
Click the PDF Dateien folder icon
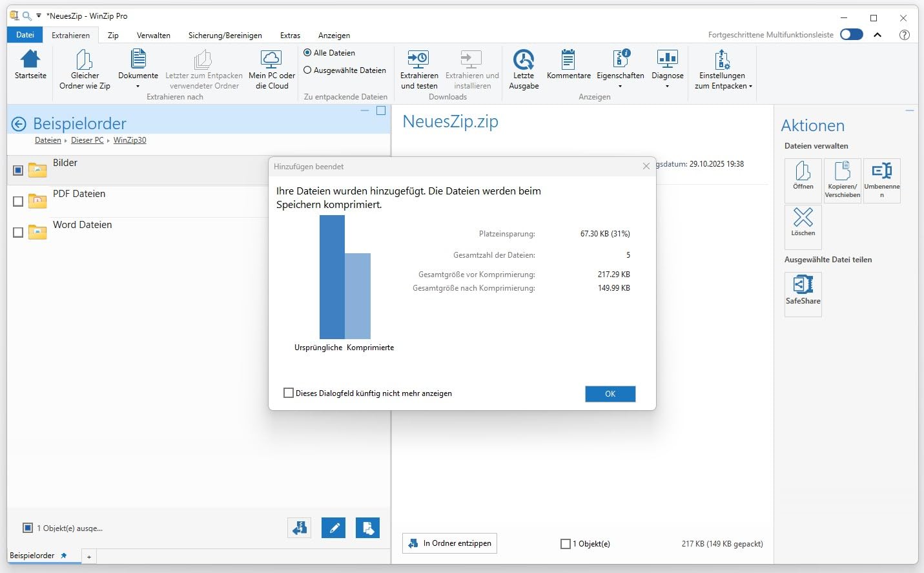click(37, 201)
